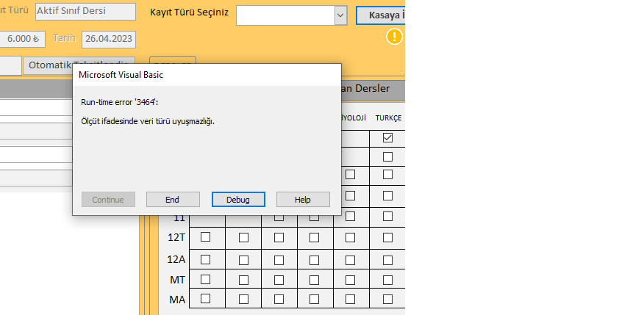Image resolution: width=644 pixels, height=315 pixels.
Task: Check the first checkbox in row 12T
Action: (206, 237)
